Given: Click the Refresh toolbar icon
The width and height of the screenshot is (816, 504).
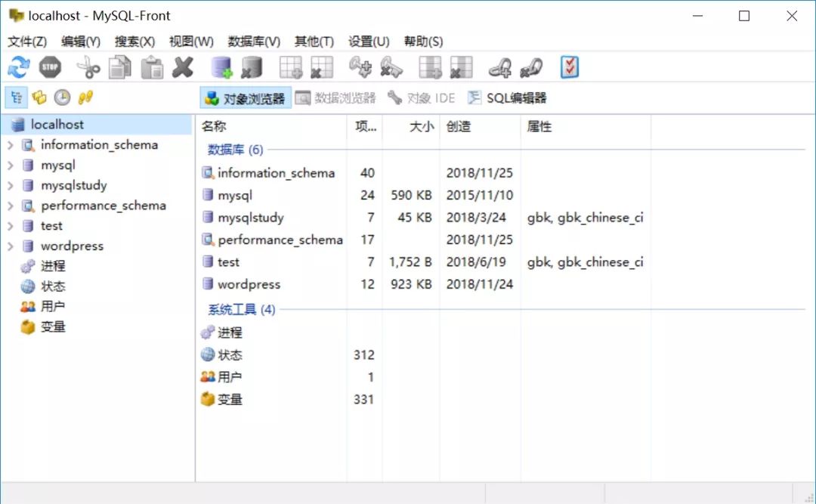Looking at the screenshot, I should 19,67.
